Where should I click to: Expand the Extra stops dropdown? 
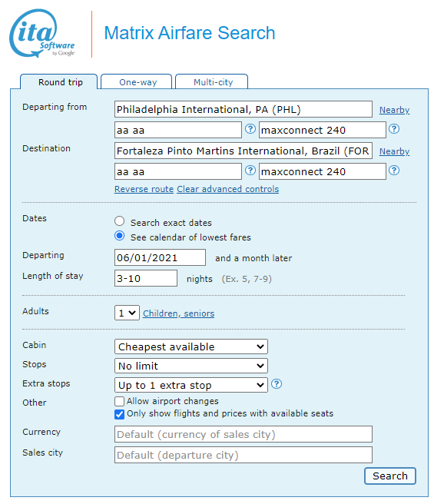click(x=191, y=385)
